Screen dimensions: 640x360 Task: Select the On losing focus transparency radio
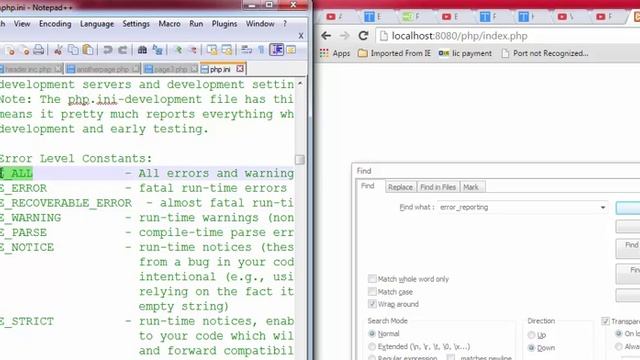[619, 334]
